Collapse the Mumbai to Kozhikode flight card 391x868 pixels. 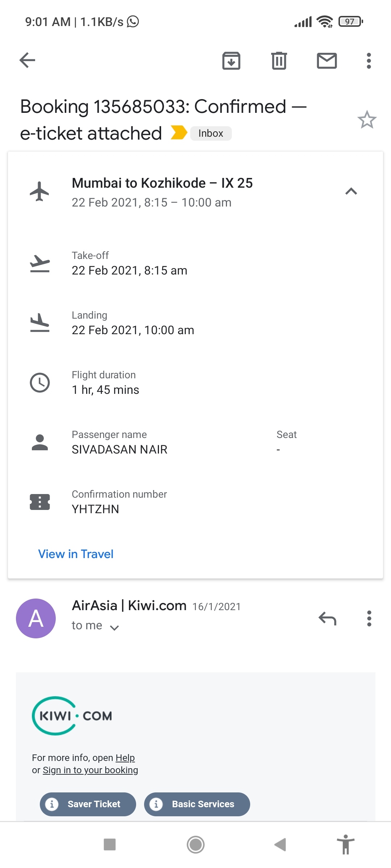tap(351, 191)
